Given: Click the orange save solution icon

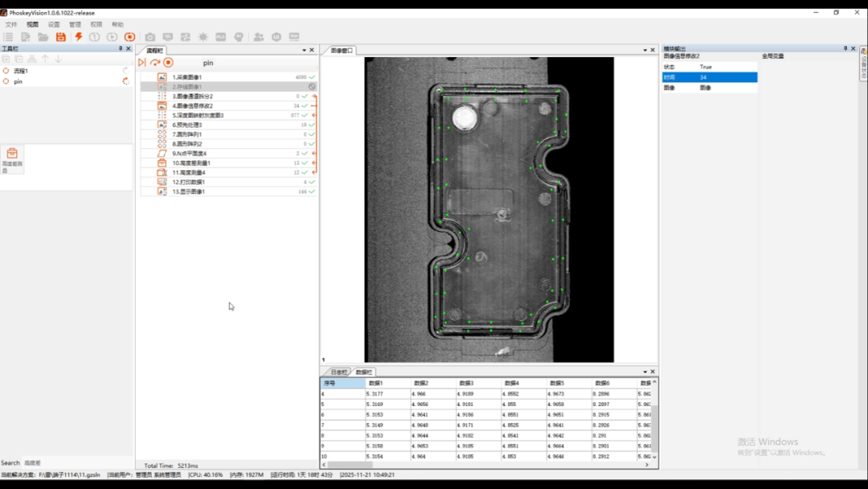Looking at the screenshot, I should tap(61, 37).
